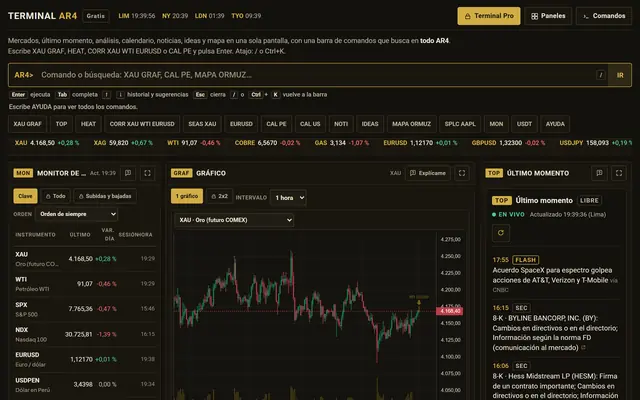Image resolution: width=640 pixels, height=400 pixels.
Task: Select the 1 gráfico layout toggle
Action: click(x=187, y=196)
